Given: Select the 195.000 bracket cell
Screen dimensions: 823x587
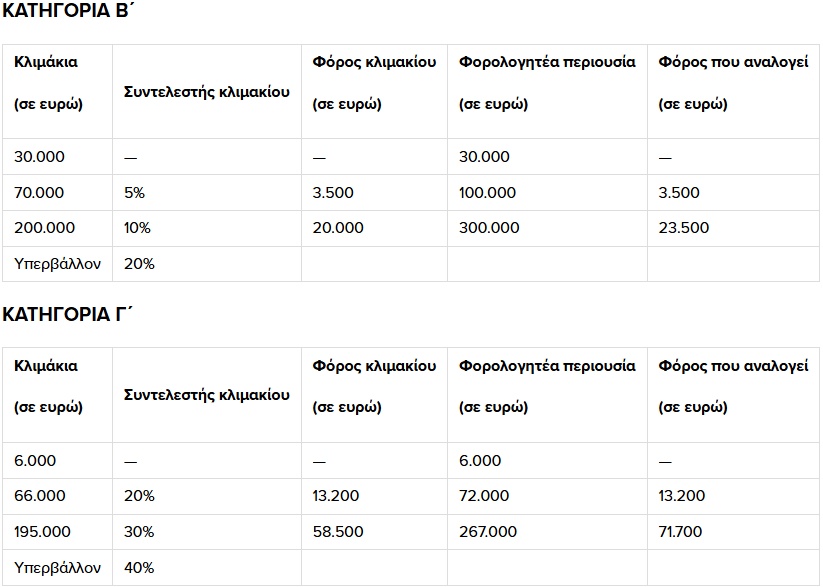Looking at the screenshot, I should click(40, 532).
